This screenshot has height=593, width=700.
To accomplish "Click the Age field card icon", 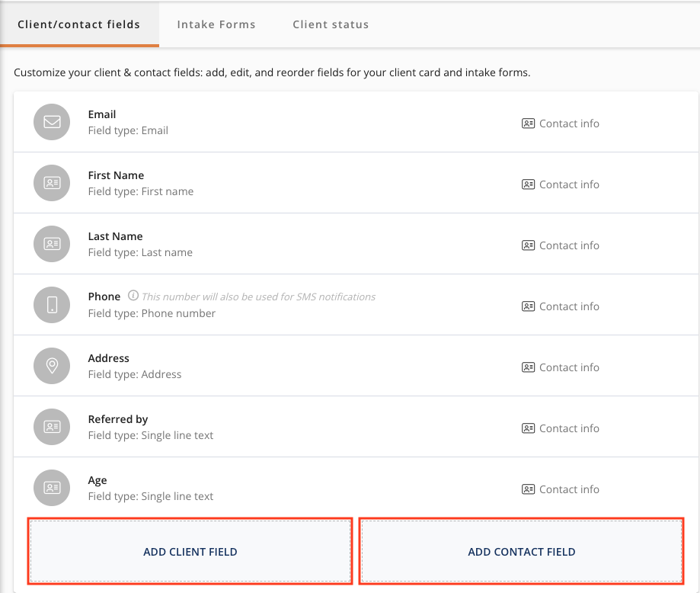I will pos(52,488).
